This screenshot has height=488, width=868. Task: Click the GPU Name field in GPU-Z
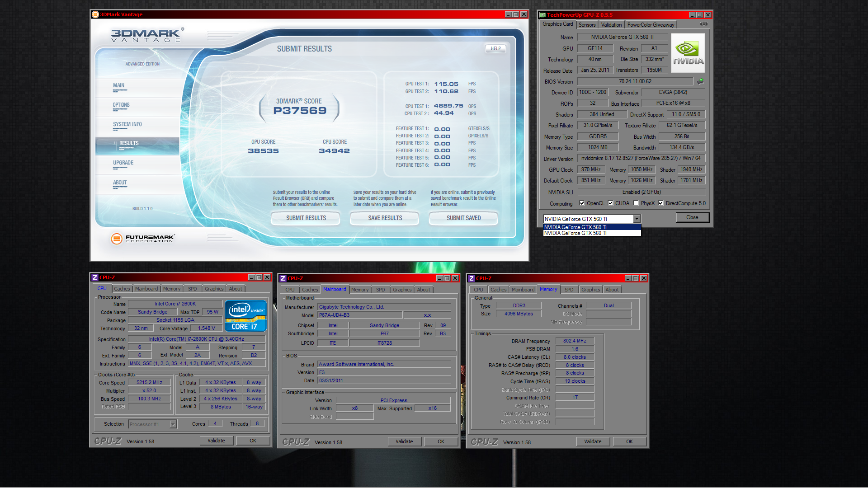(622, 37)
